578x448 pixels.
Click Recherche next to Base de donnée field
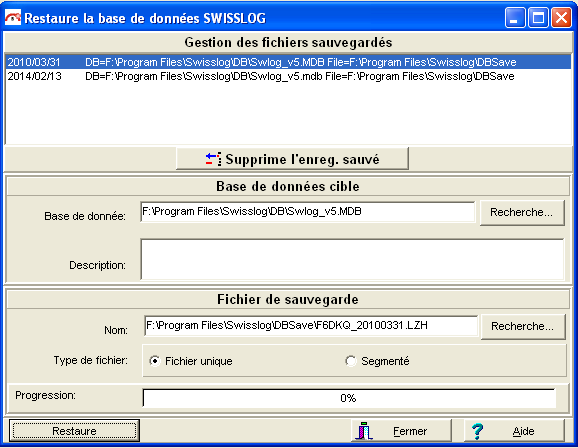[522, 212]
